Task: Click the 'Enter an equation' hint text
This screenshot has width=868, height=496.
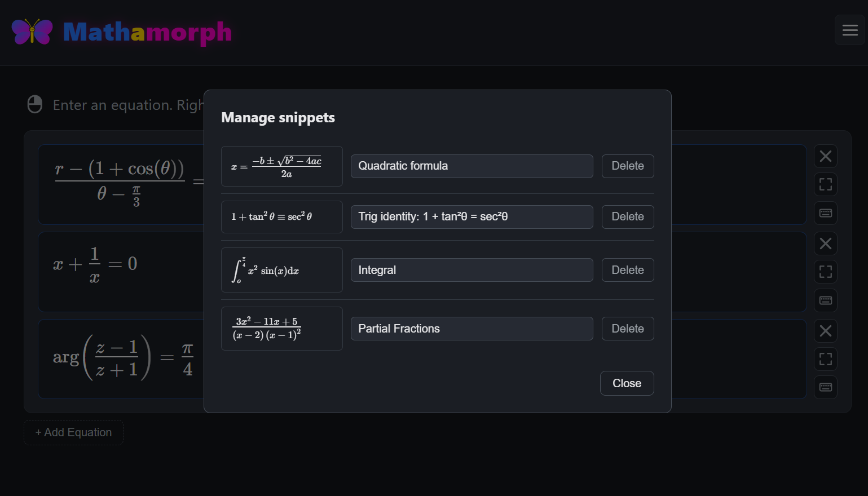Action: (x=129, y=105)
